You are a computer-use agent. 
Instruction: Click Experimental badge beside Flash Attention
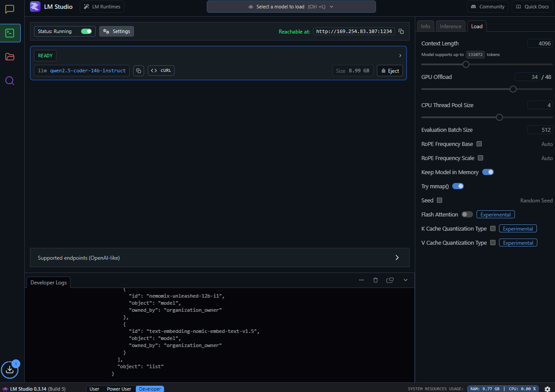pyautogui.click(x=495, y=214)
